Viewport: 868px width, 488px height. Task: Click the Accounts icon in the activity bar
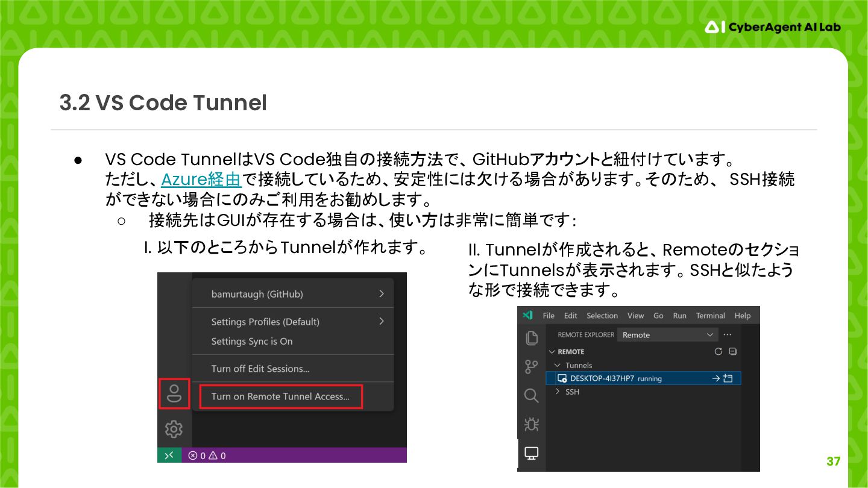pos(174,393)
